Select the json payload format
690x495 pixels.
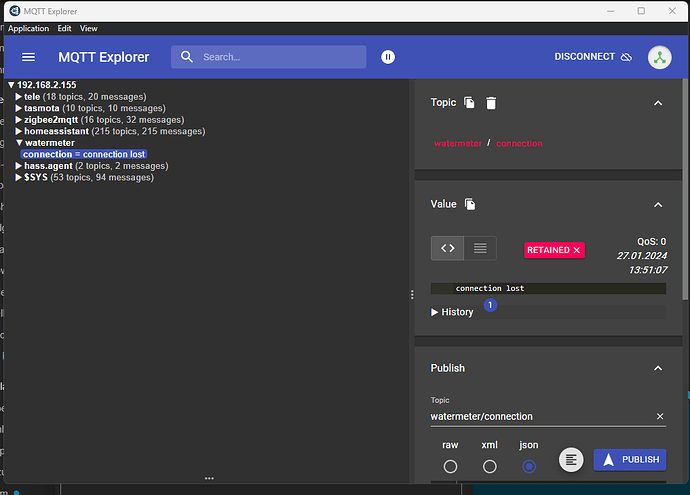click(x=529, y=466)
